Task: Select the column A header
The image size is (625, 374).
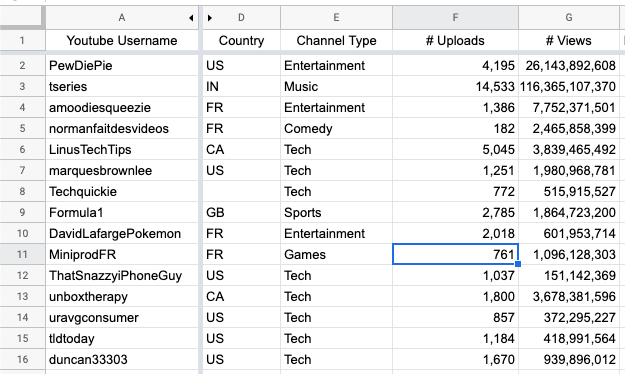Action: click(122, 18)
